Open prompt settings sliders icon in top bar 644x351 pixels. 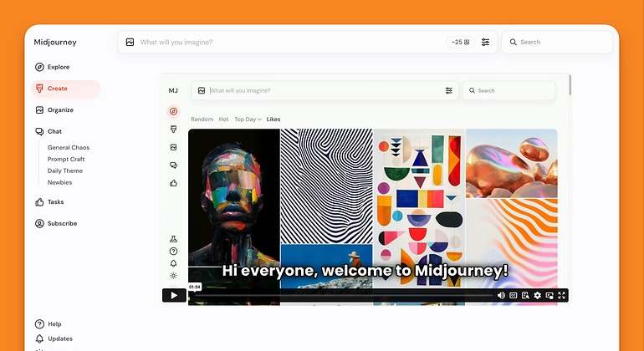click(x=485, y=42)
